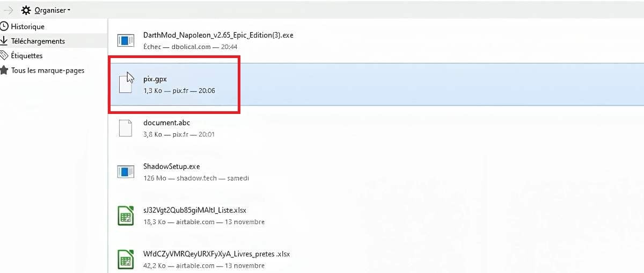Click the sJ32Vgt2Qub85giMAltI_Liste.xlsx spreadsheet icon
Screen dimensions: 644x273
[125, 215]
